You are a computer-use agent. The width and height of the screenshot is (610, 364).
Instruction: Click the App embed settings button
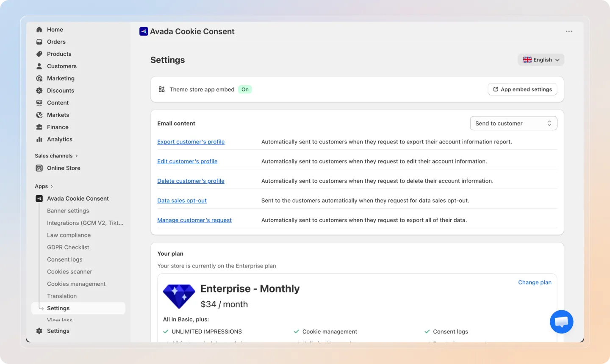(x=522, y=89)
